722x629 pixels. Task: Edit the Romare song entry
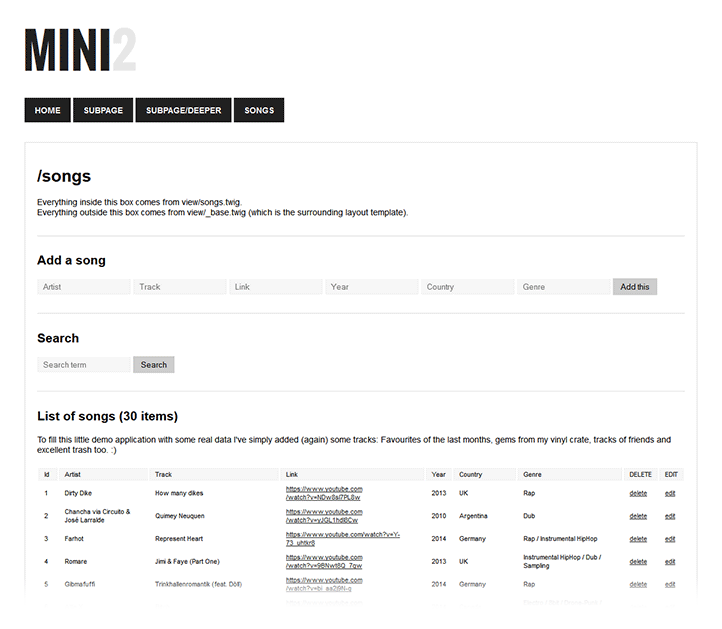(x=670, y=562)
